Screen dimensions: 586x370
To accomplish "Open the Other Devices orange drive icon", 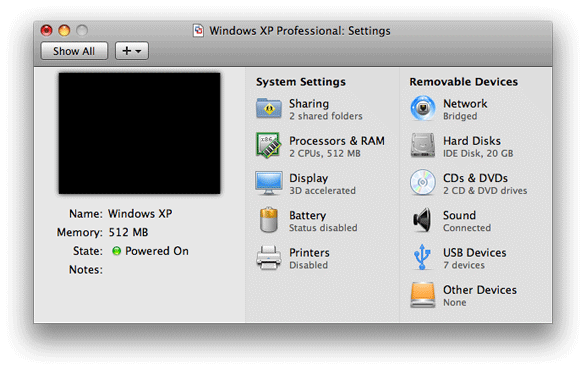I will point(423,295).
